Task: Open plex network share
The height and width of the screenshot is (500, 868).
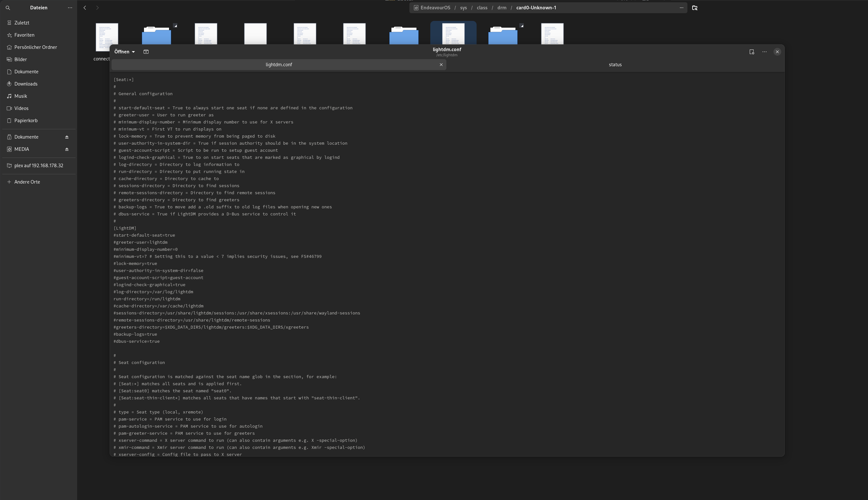Action: click(x=39, y=166)
